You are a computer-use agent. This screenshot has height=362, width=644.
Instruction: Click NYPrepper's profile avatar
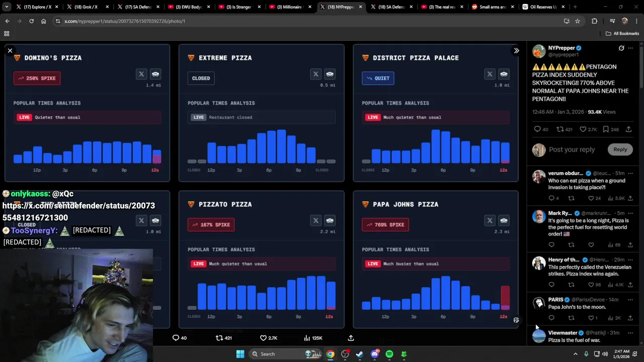click(539, 51)
